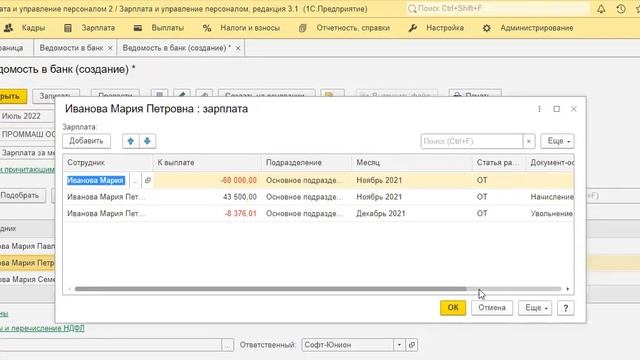Close the Иванова salary dialog
Screen dimensions: 640x360
[x=573, y=109]
